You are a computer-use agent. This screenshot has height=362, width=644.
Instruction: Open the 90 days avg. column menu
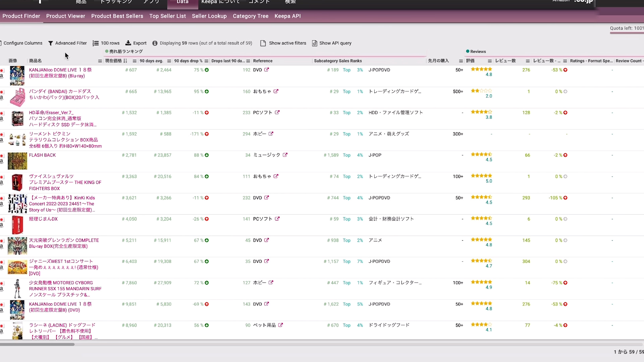tap(169, 61)
